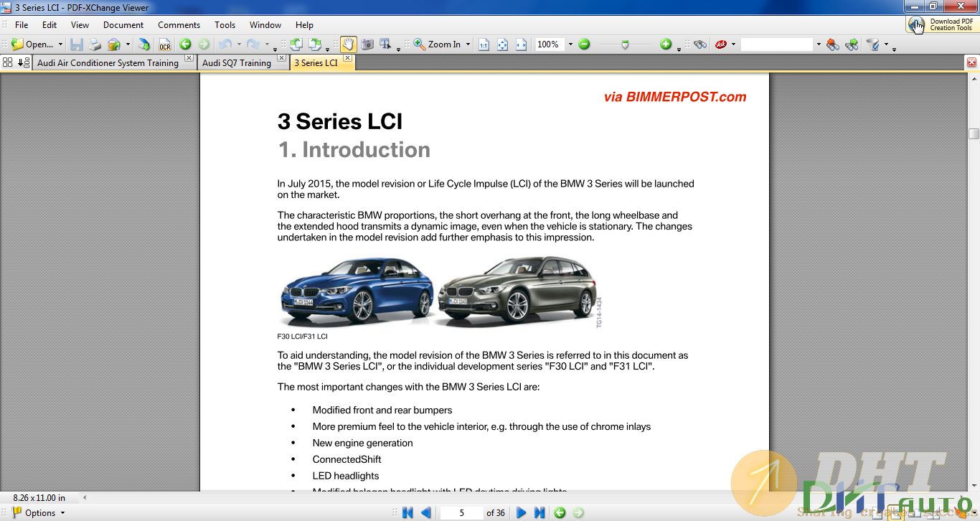Set zoom to Actual Size 1:1
980x521 pixels.
coord(484,44)
